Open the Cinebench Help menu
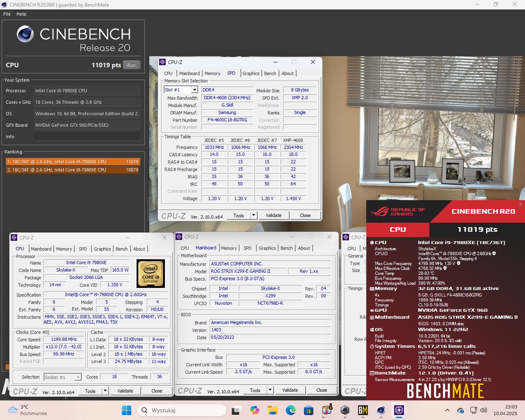 (x=21, y=14)
